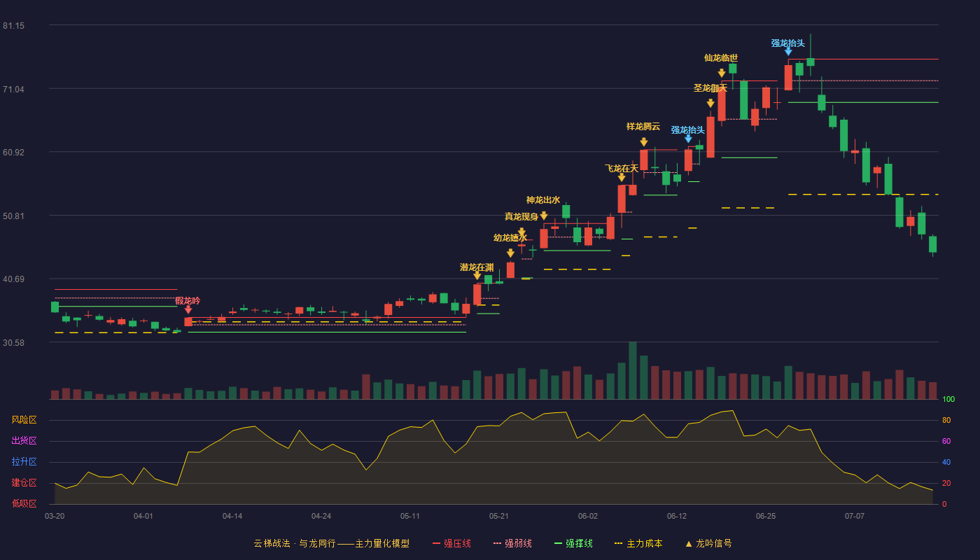Screen dimensions: 980x560
Task: Click the 40.69 price axis label
Action: [x=13, y=279]
